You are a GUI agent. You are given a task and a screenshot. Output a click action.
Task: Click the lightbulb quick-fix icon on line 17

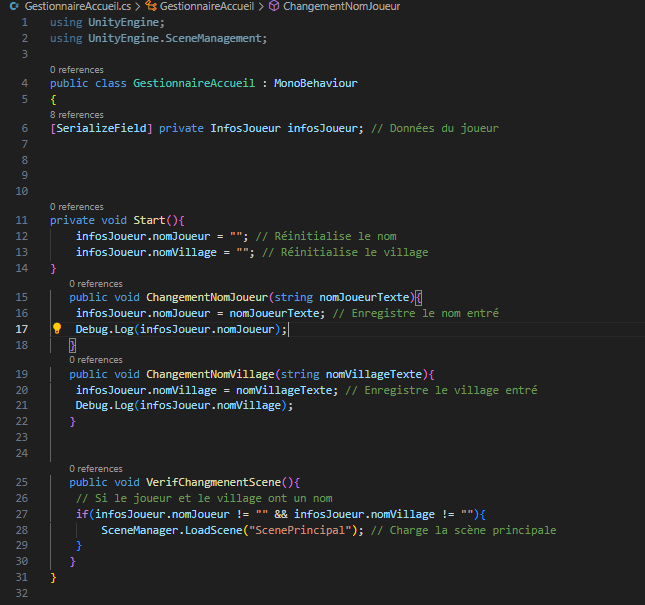(x=57, y=329)
